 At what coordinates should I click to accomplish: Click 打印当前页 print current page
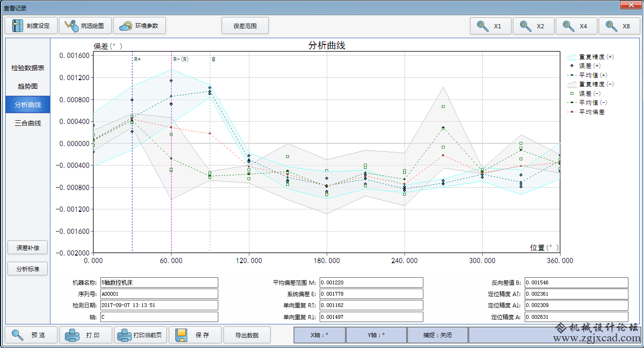click(140, 335)
